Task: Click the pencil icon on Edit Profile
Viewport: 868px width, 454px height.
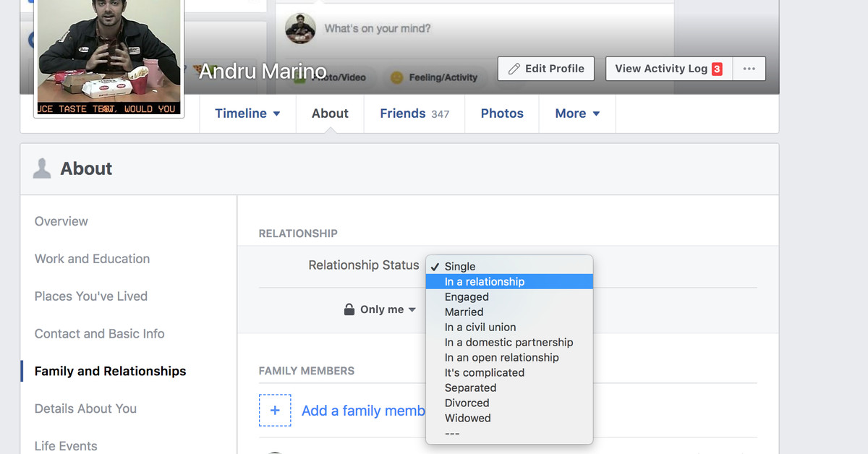Action: [514, 69]
